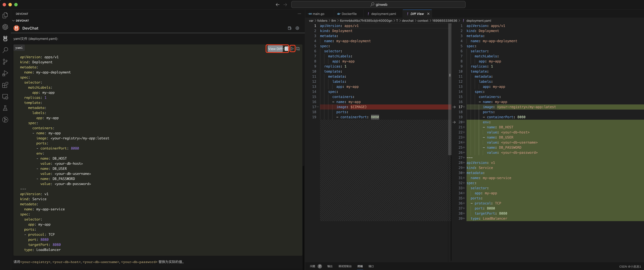Viewport: 644px width, 270px height.
Task: Click the ginweb search field in title bar
Action: point(378,4)
